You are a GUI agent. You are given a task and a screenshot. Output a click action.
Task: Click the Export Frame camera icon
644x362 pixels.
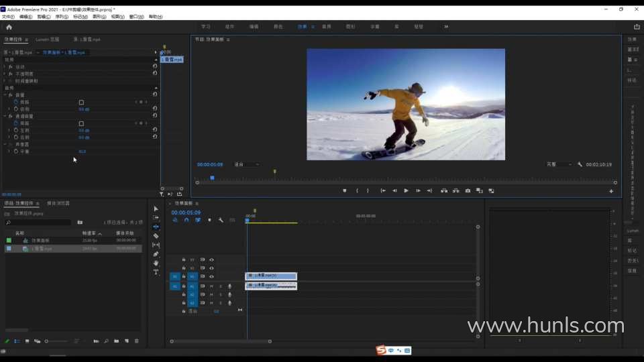click(x=468, y=190)
